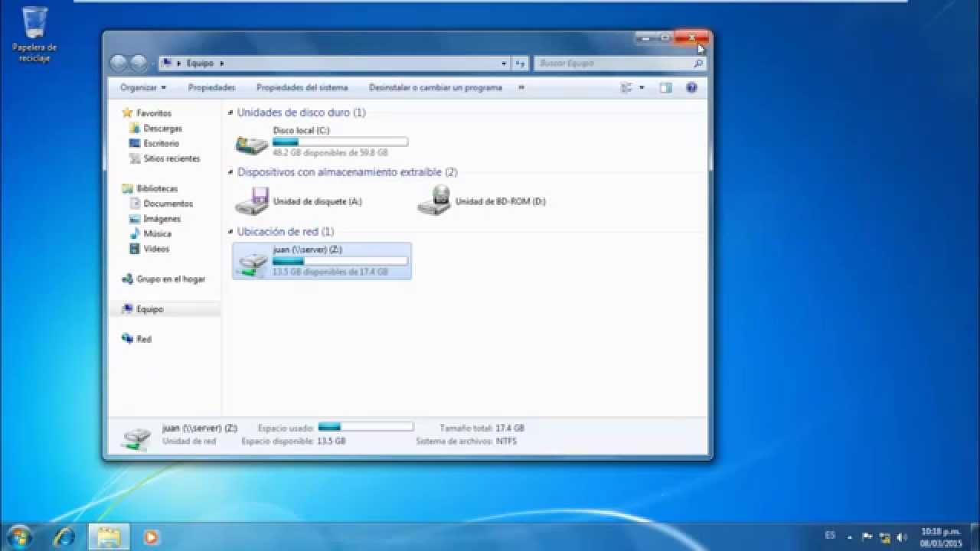The height and width of the screenshot is (551, 980).
Task: Select Red in the navigation pane
Action: [144, 339]
